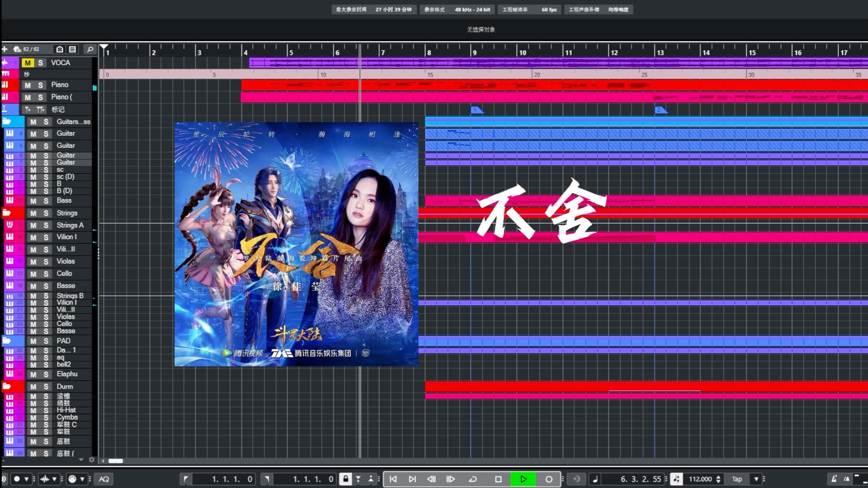The image size is (868, 488).
Task: Open the MIDI record mode dropdown
Action: [82, 479]
